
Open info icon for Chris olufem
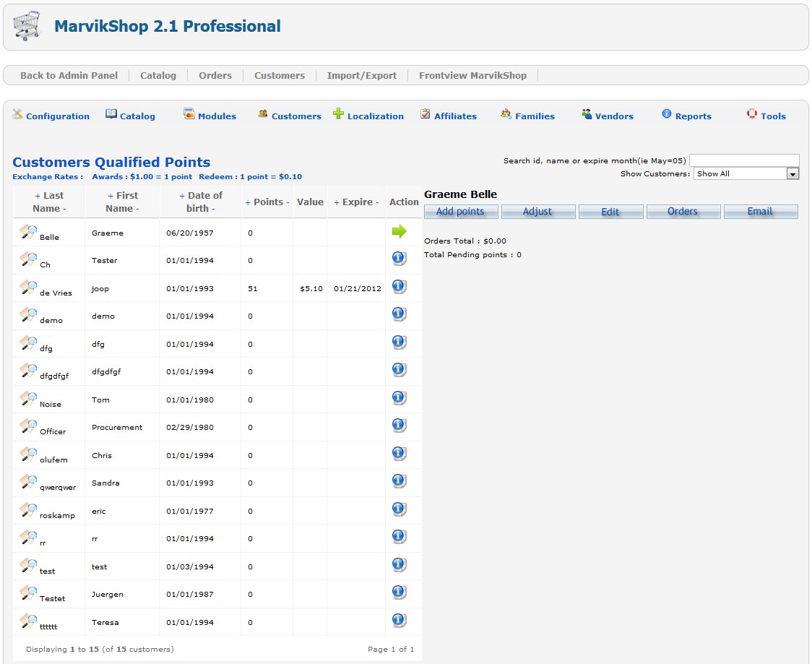point(399,454)
